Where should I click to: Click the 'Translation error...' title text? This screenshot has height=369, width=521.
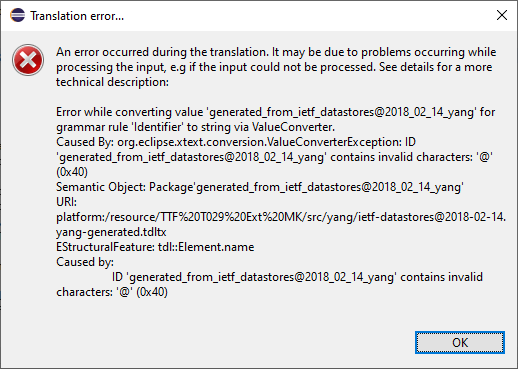[x=77, y=16]
